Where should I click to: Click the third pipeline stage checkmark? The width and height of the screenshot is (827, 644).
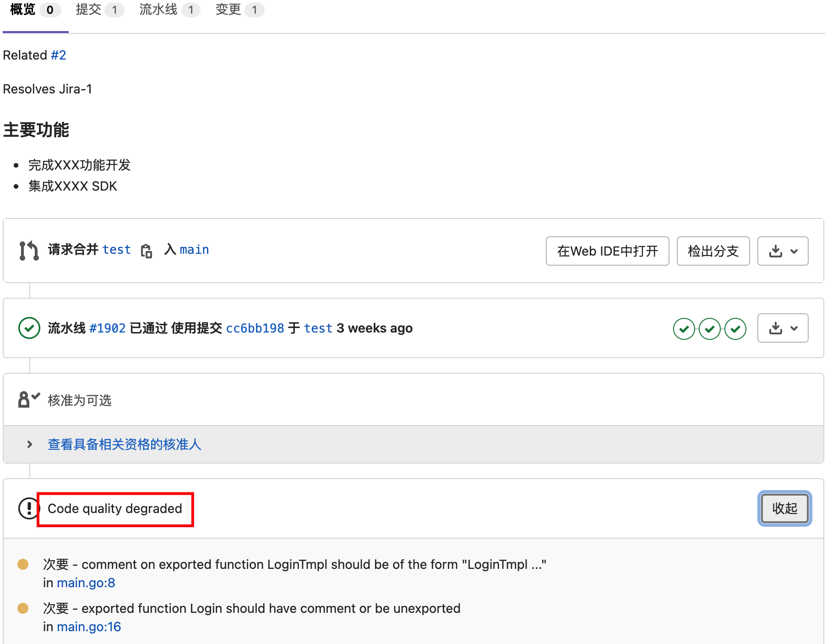[735, 329]
